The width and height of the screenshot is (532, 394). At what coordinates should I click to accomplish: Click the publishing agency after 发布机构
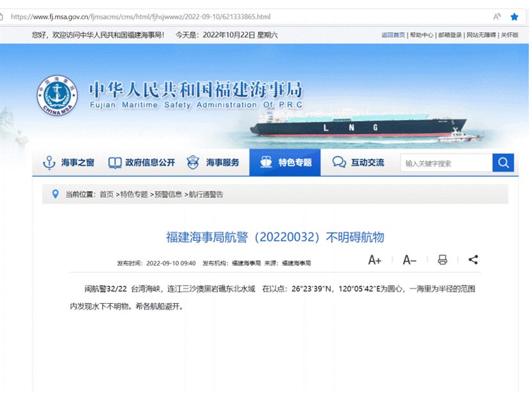(246, 263)
